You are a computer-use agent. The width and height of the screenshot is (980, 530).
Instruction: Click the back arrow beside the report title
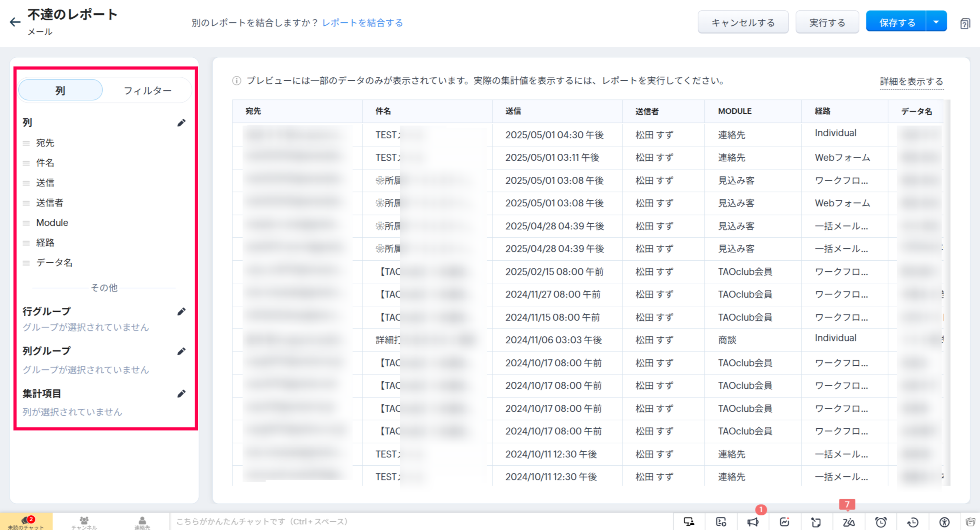click(x=15, y=22)
